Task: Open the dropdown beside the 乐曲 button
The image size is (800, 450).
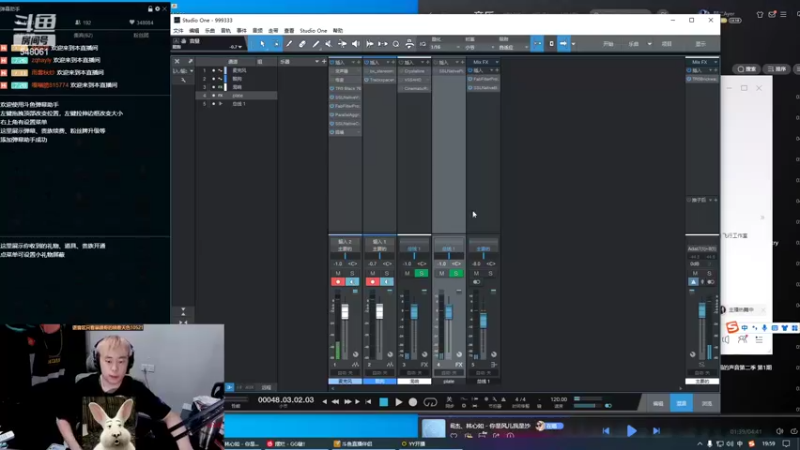Action: pos(649,44)
